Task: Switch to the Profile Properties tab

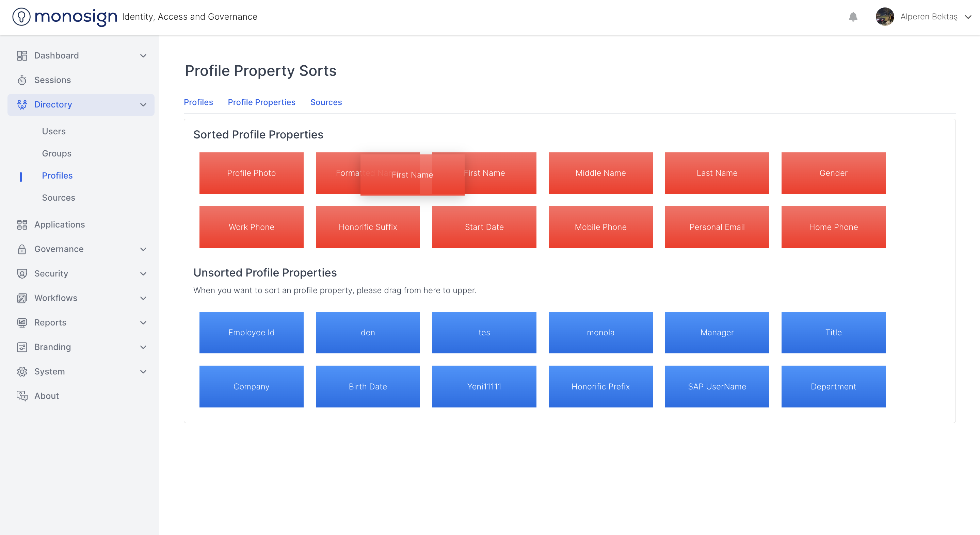Action: pyautogui.click(x=261, y=102)
